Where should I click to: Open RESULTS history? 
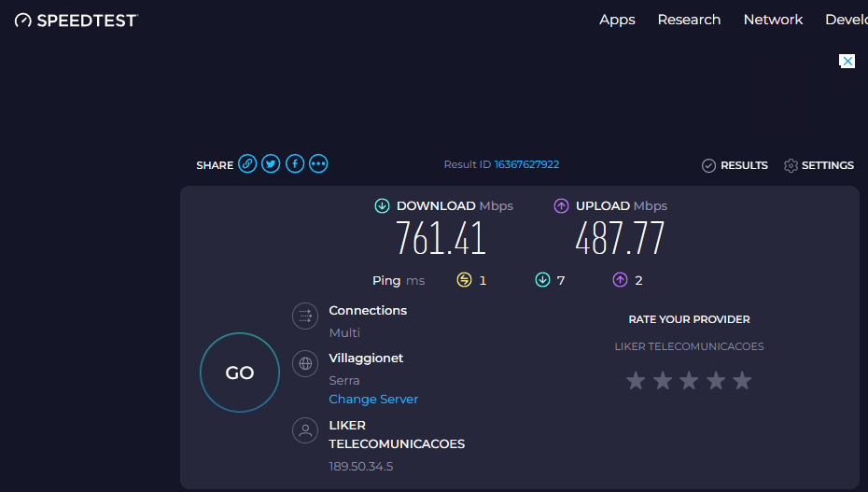tap(744, 165)
